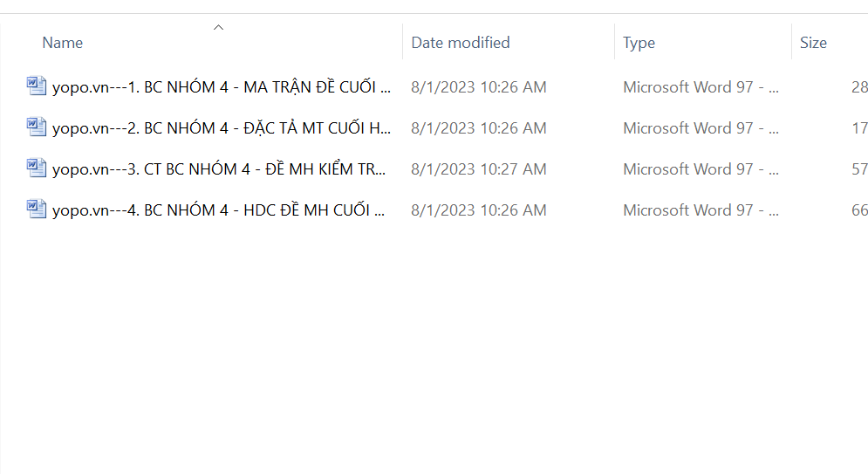Select file yopo.vn---2. BC NHÓM 4 - ĐẶC TẢ

coord(222,128)
